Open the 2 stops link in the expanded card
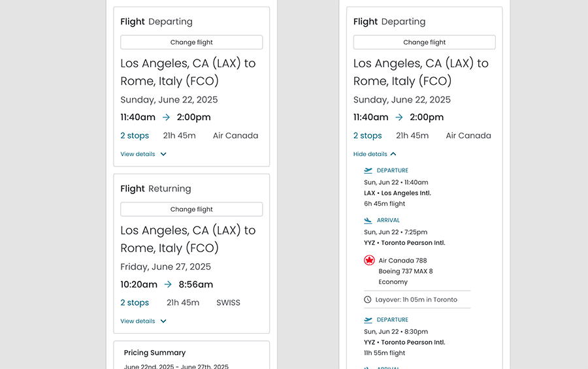 [367, 136]
